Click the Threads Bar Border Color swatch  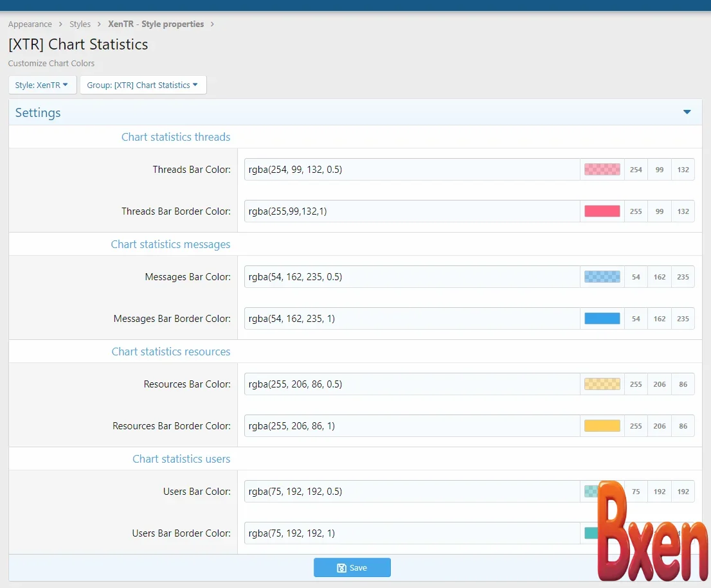(602, 211)
